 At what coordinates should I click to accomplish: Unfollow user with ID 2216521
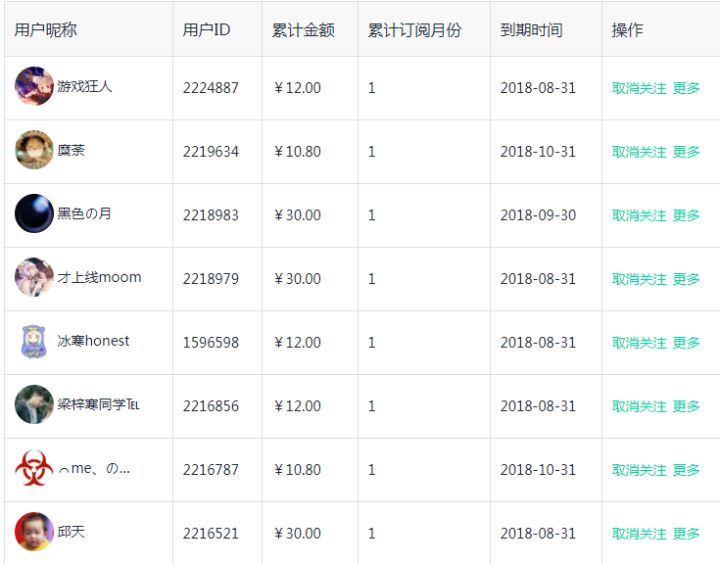pyautogui.click(x=638, y=534)
